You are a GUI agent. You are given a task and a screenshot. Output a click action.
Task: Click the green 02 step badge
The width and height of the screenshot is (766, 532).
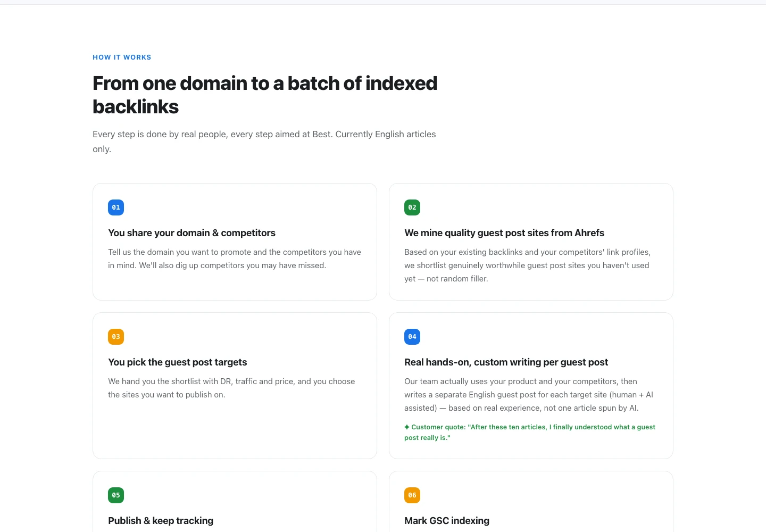click(x=412, y=207)
